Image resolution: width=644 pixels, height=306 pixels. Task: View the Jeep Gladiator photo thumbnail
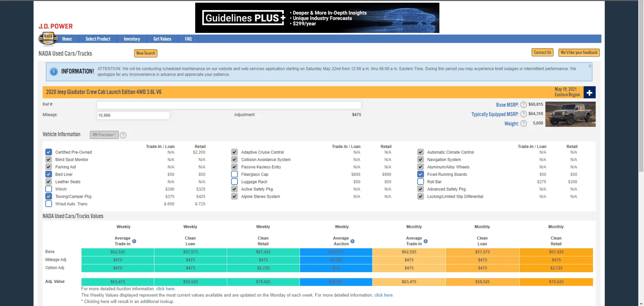click(570, 114)
